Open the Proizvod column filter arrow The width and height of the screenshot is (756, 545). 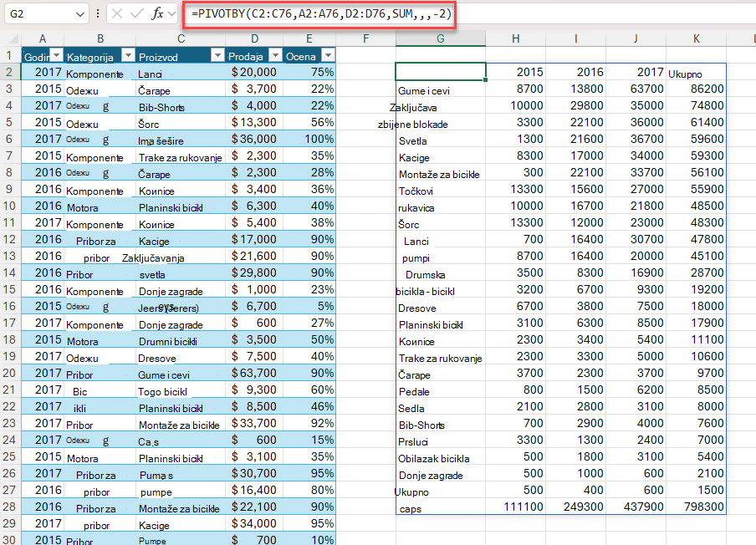[x=218, y=55]
